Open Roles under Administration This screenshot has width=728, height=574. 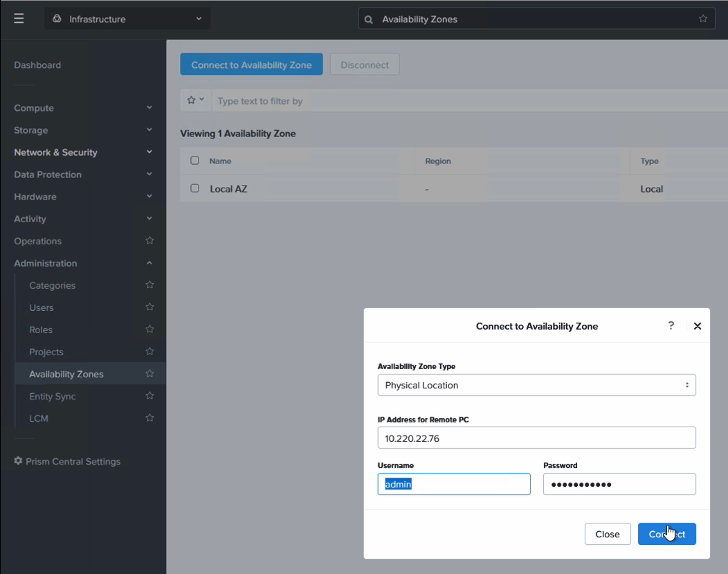41,330
